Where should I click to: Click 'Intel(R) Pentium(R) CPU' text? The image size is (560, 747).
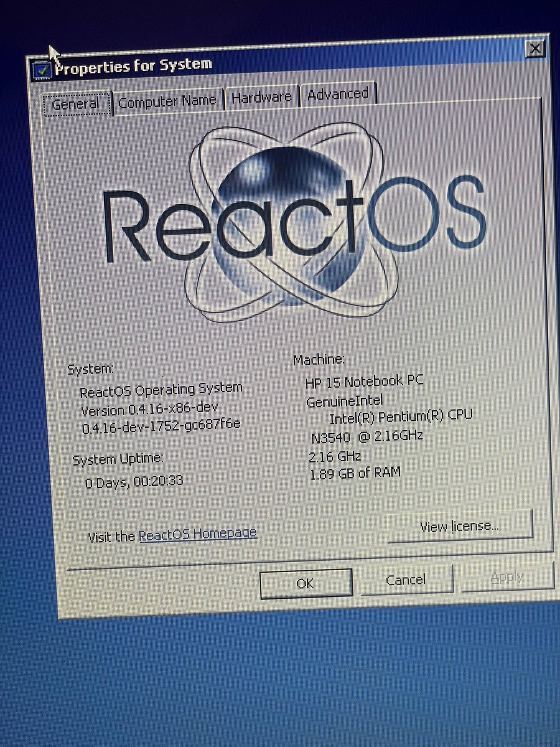point(401,416)
